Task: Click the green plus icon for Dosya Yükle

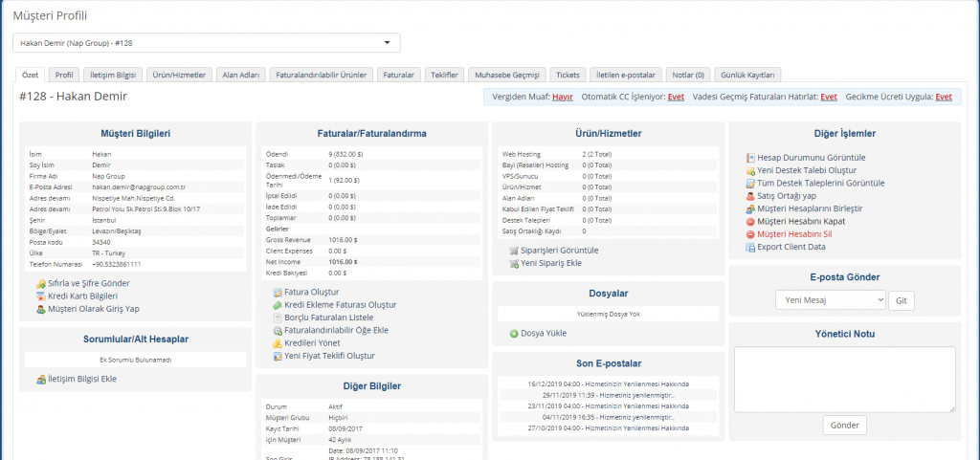Action: (x=514, y=334)
